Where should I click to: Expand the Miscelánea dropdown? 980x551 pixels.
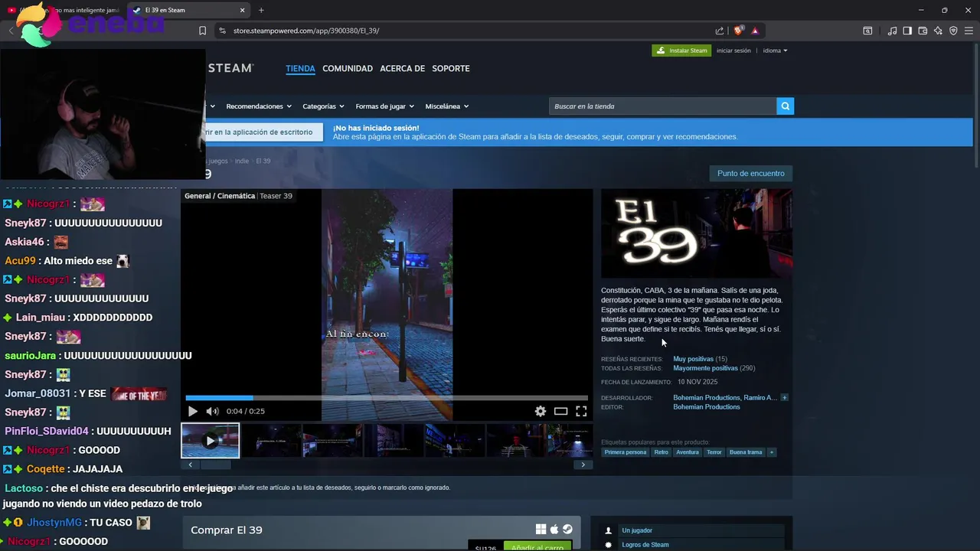pyautogui.click(x=447, y=106)
